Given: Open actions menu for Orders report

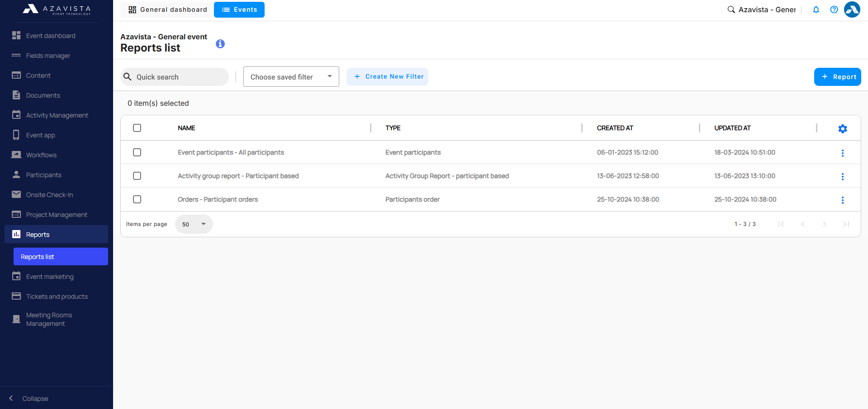Looking at the screenshot, I should point(843,200).
